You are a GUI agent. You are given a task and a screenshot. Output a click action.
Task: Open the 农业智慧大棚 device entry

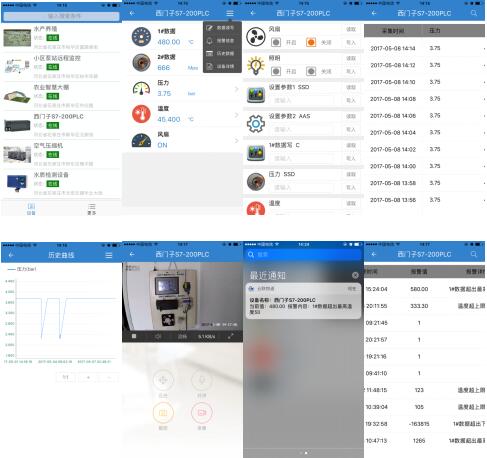[61, 96]
